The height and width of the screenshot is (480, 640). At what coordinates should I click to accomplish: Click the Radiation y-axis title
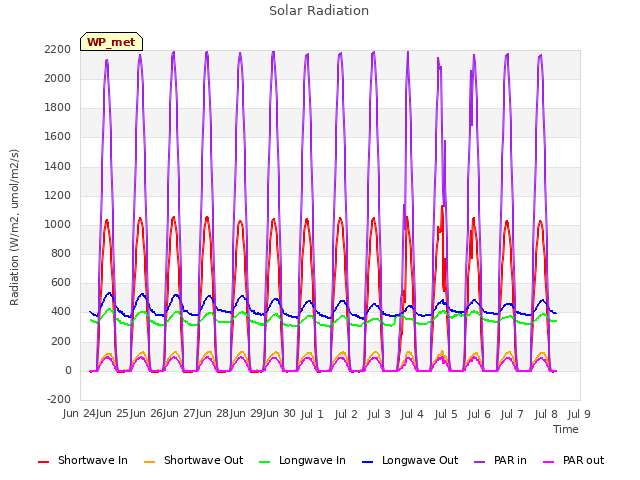coord(14,227)
